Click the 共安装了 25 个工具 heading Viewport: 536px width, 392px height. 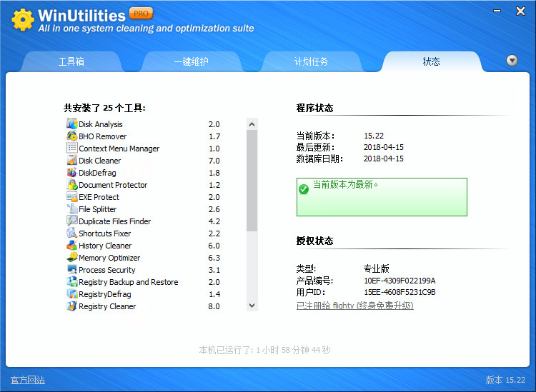click(104, 108)
